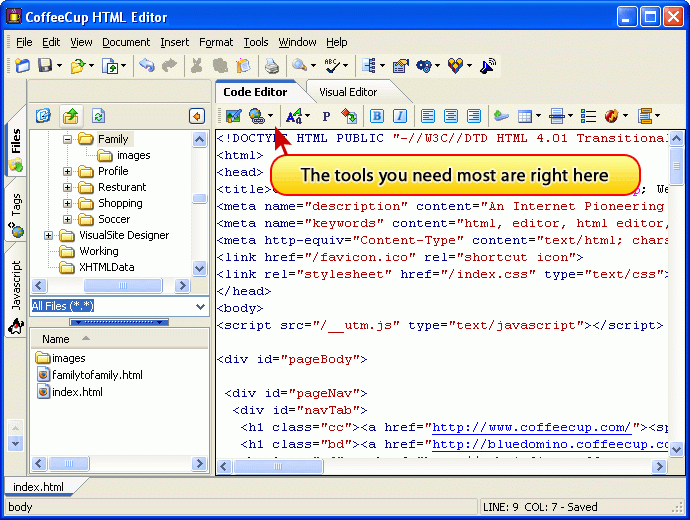The image size is (690, 520).
Task: Click the paragraph P tag icon
Action: point(326,117)
